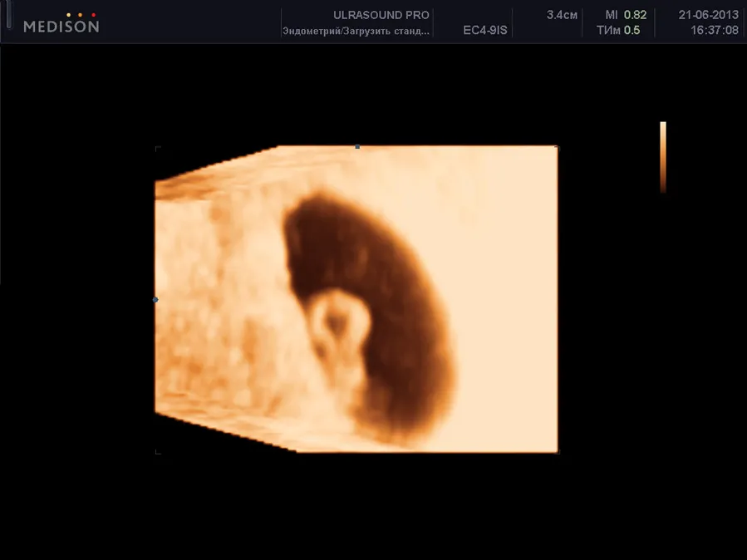Click the top edge handle of 3D volume
This screenshot has width=747, height=560.
357,147
